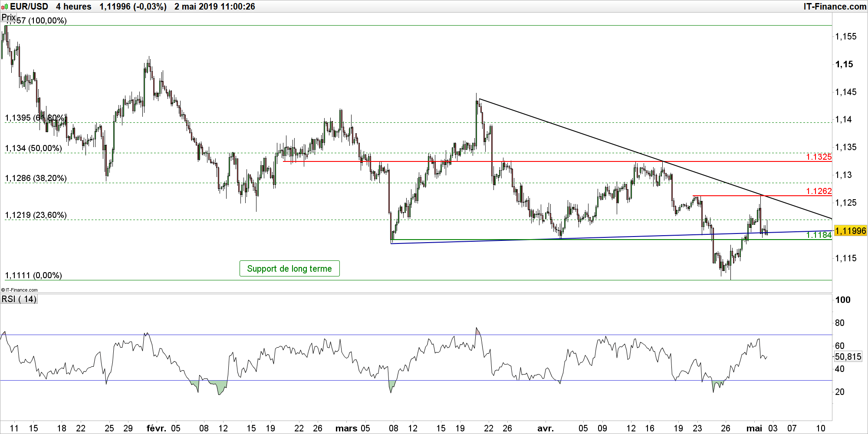Screen dimensions: 868x434
Task: Select the 1,1395 (61,80%) Fibonacci label
Action: click(x=36, y=118)
